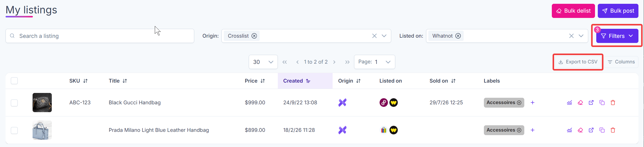Open Prada Milano handbag thumbnail image
The image size is (644, 147).
[x=42, y=130]
